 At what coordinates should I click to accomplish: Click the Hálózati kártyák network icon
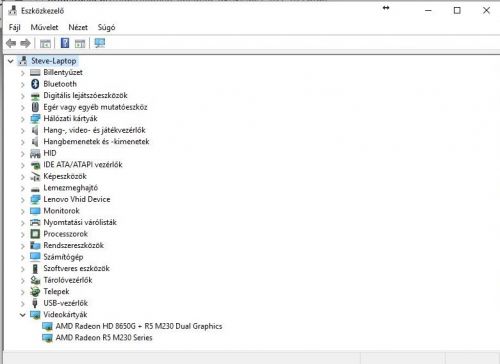tap(35, 119)
